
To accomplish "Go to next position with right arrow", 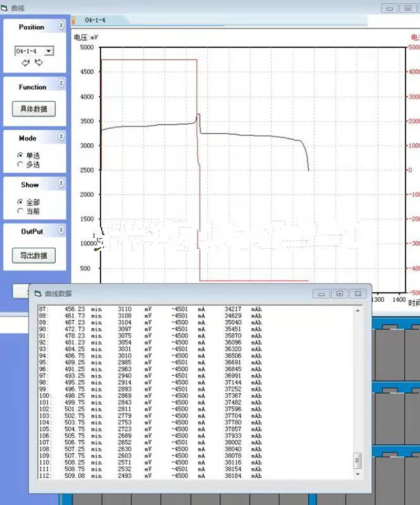I will point(39,62).
